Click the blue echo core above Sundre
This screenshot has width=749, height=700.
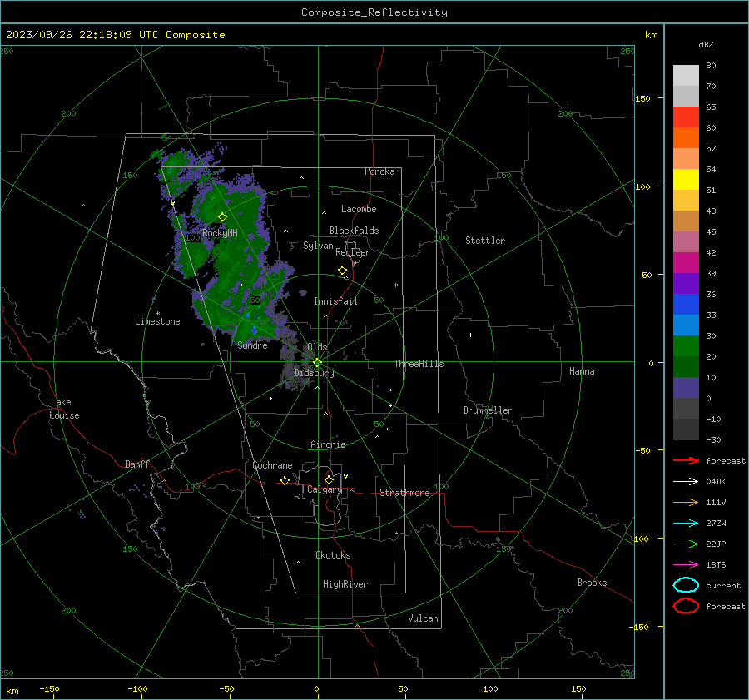pos(254,330)
